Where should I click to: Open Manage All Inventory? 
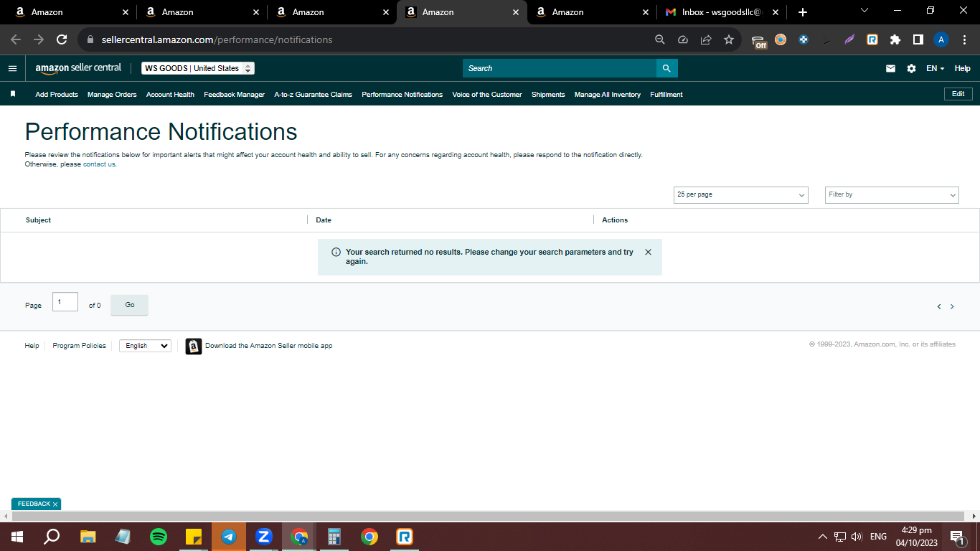tap(608, 95)
